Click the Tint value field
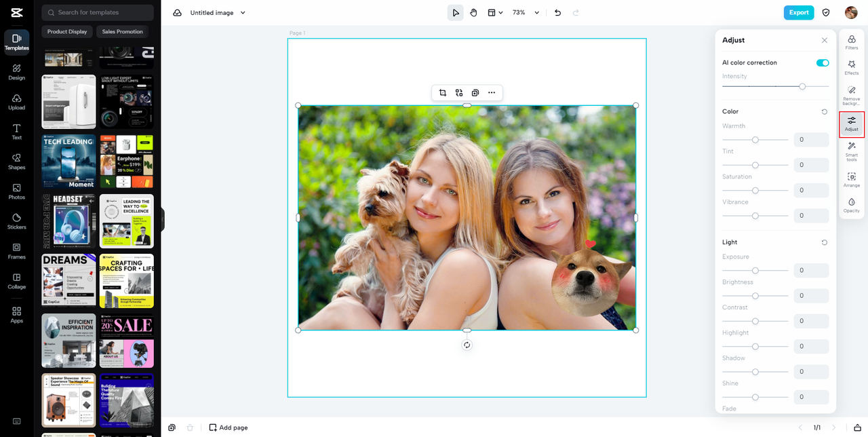The width and height of the screenshot is (868, 437). pyautogui.click(x=811, y=165)
